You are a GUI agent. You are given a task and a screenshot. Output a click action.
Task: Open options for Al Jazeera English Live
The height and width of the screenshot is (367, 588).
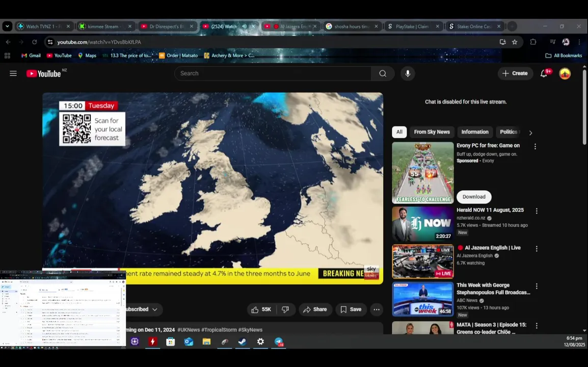[537, 249]
